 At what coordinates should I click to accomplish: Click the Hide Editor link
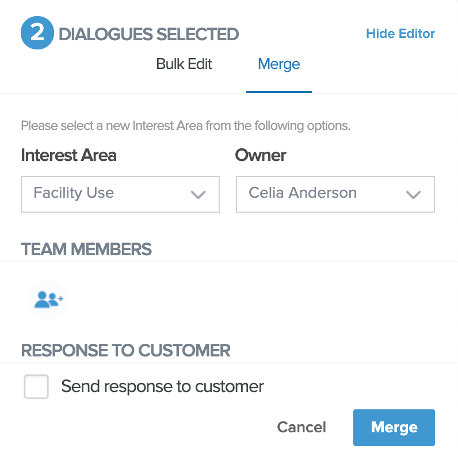point(400,33)
